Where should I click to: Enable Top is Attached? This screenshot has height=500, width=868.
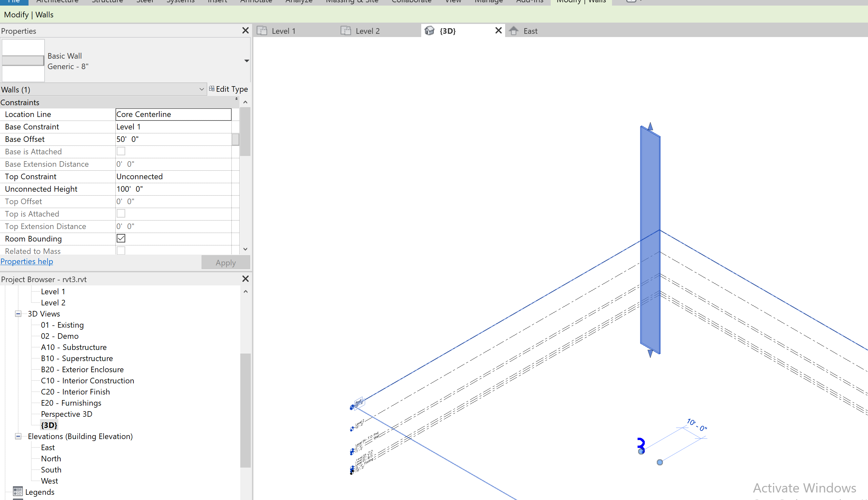(121, 213)
